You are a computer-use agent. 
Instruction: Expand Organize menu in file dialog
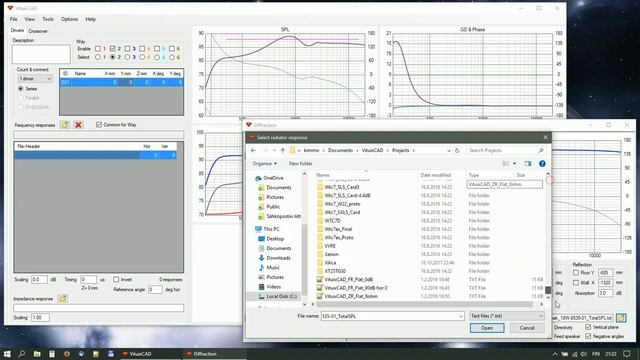coord(264,164)
